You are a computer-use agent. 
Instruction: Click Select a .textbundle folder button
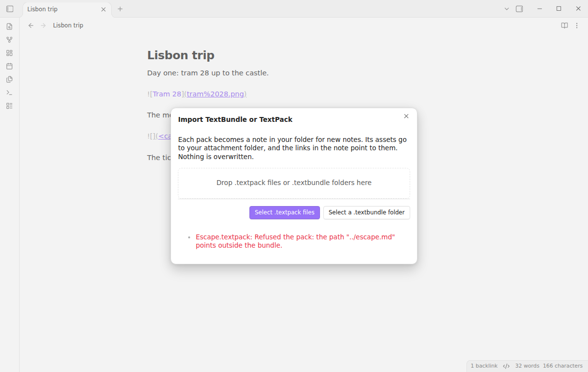367,212
